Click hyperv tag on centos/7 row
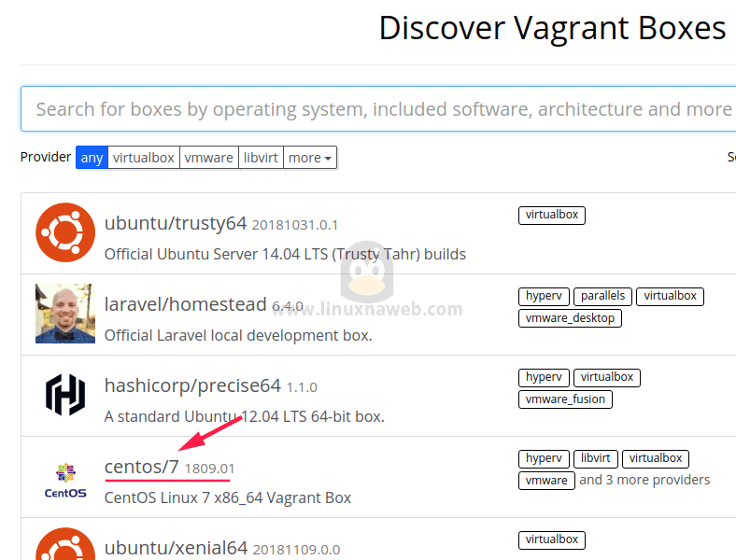The image size is (736, 560). (x=544, y=458)
